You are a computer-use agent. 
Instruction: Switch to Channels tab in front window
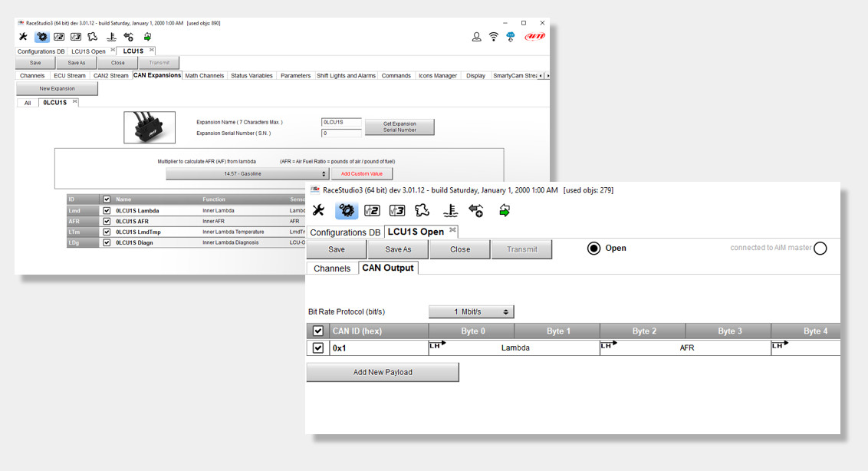click(x=332, y=268)
